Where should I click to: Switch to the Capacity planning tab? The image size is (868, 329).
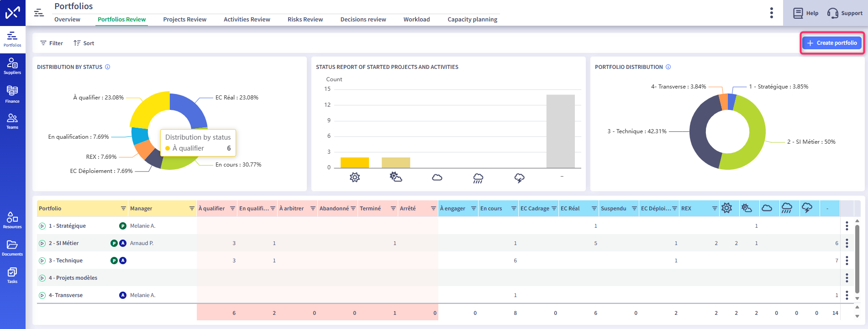[x=472, y=20]
